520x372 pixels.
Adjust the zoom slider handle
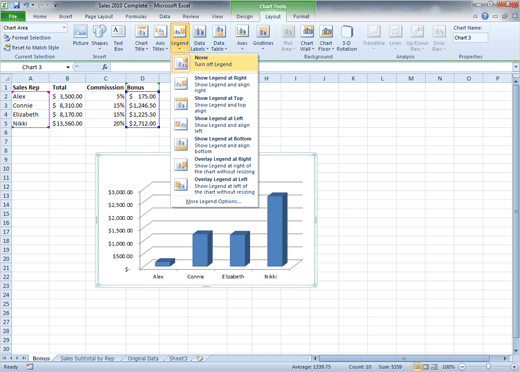pyautogui.click(x=488, y=367)
